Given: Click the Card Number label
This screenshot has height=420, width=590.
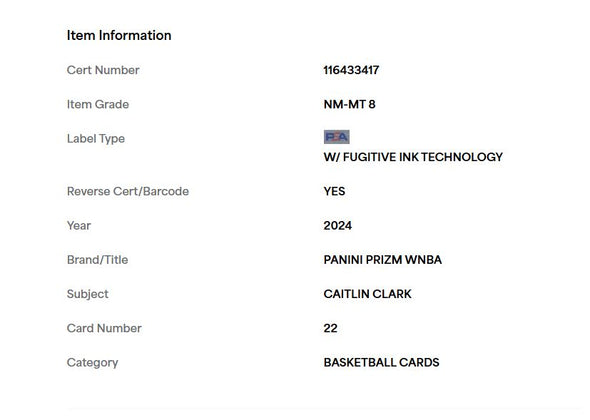Looking at the screenshot, I should (x=104, y=328).
